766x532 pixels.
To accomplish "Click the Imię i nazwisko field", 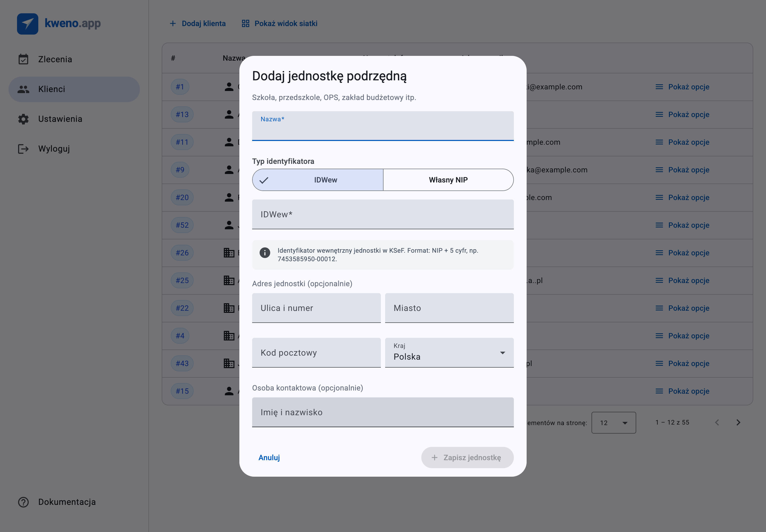I will coord(383,412).
